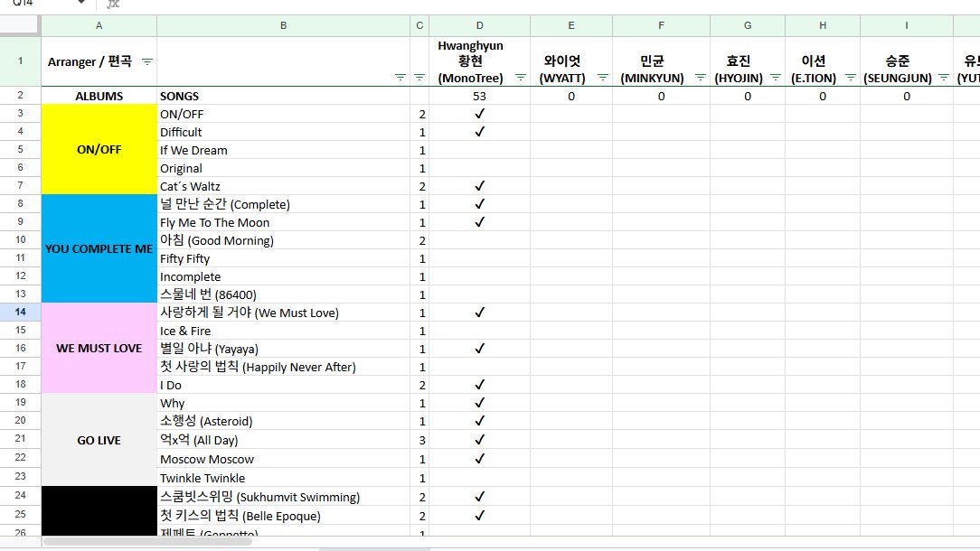Image resolution: width=980 pixels, height=551 pixels.
Task: Select column C header
Action: pos(419,25)
